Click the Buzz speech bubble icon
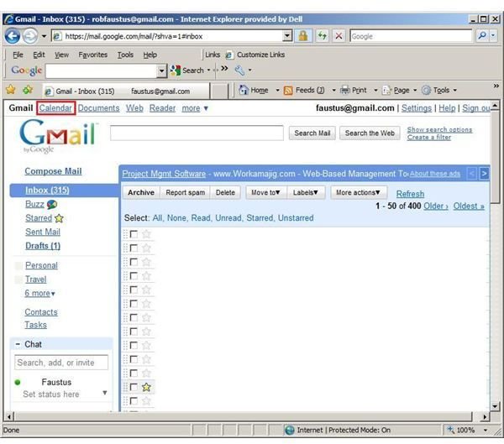504x444 pixels. coord(52,204)
